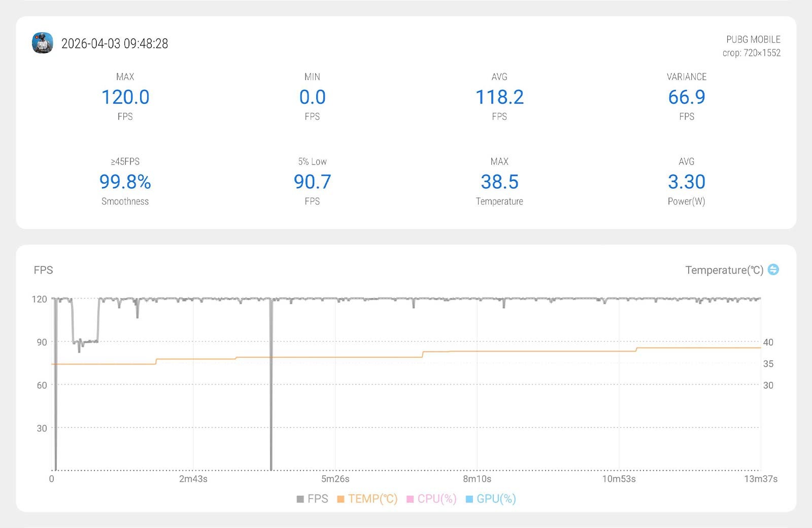Click the 5m26s marker on time axis
812x528 pixels.
pyautogui.click(x=335, y=479)
